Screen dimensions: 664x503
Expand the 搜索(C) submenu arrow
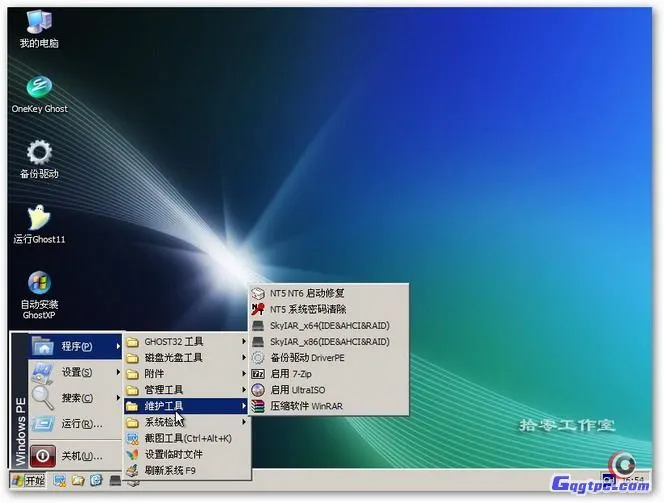[118, 398]
